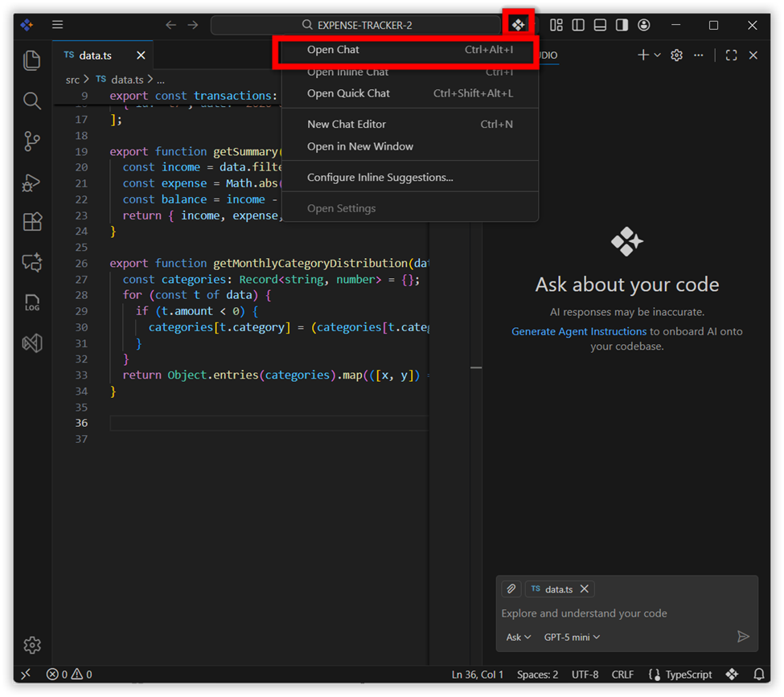Open the Source Control view
This screenshot has width=784, height=697.
coord(32,141)
